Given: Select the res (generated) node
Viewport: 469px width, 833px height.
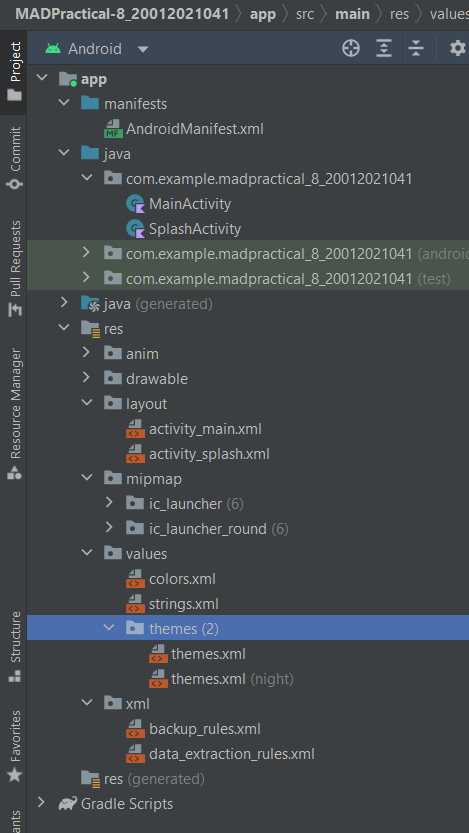Looking at the screenshot, I should [x=154, y=779].
